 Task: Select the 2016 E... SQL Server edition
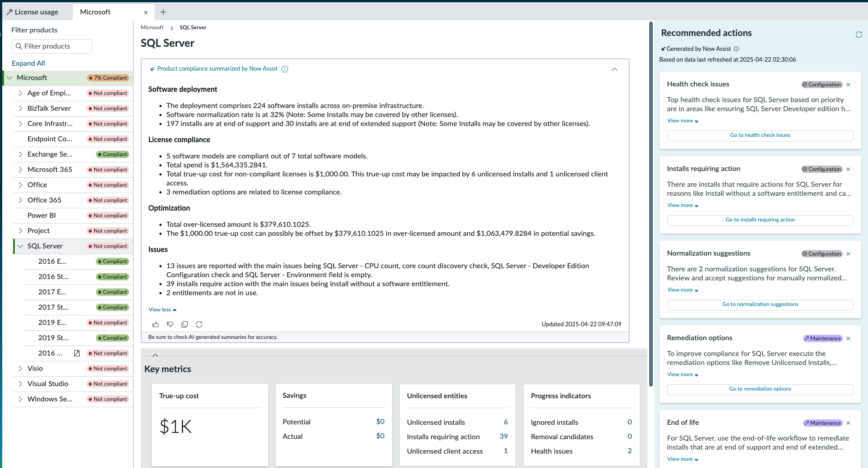click(78, 261)
